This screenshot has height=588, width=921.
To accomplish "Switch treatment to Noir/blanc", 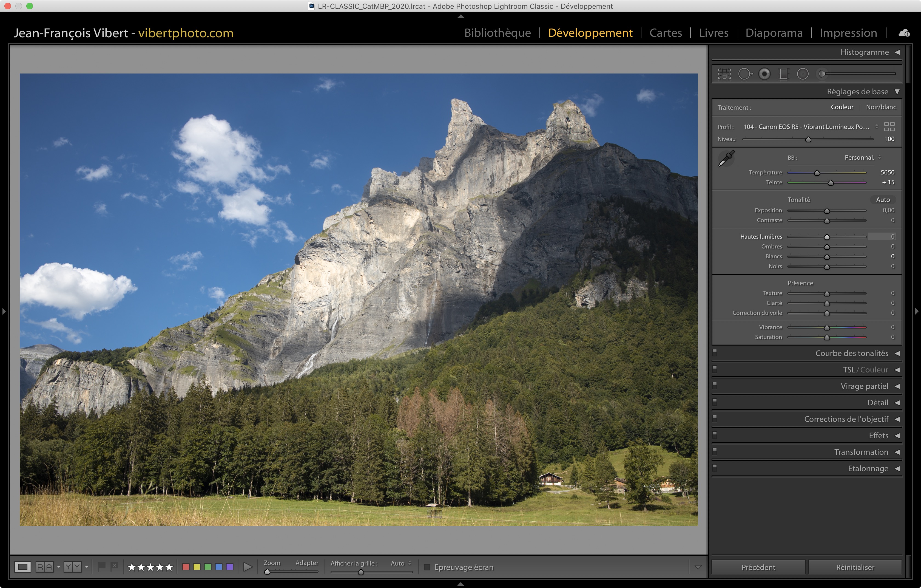I will point(880,107).
